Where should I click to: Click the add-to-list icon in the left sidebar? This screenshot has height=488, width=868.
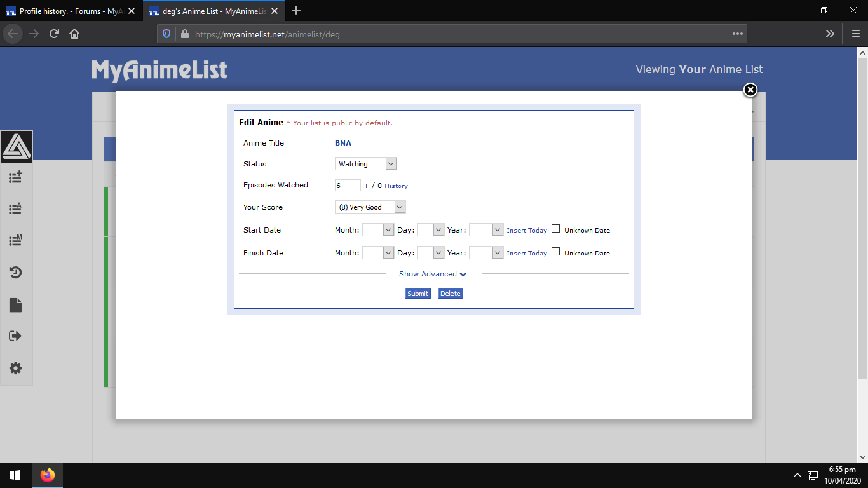tap(16, 177)
